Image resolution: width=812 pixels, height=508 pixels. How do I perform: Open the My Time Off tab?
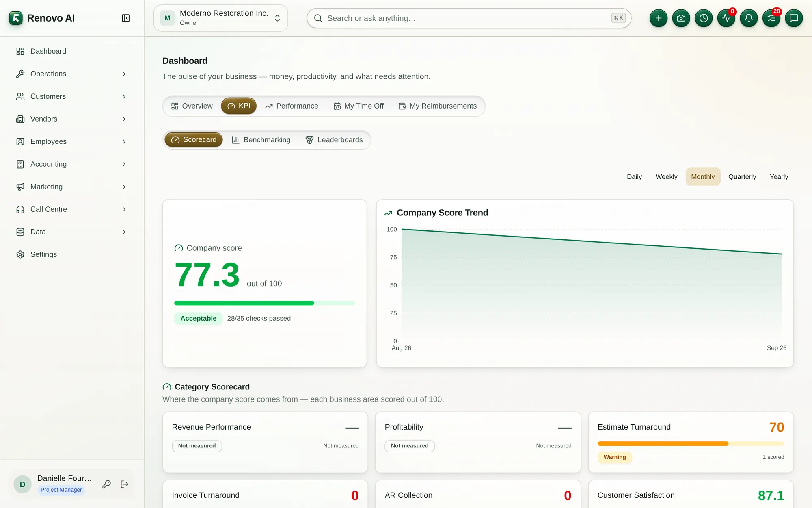[x=358, y=106]
